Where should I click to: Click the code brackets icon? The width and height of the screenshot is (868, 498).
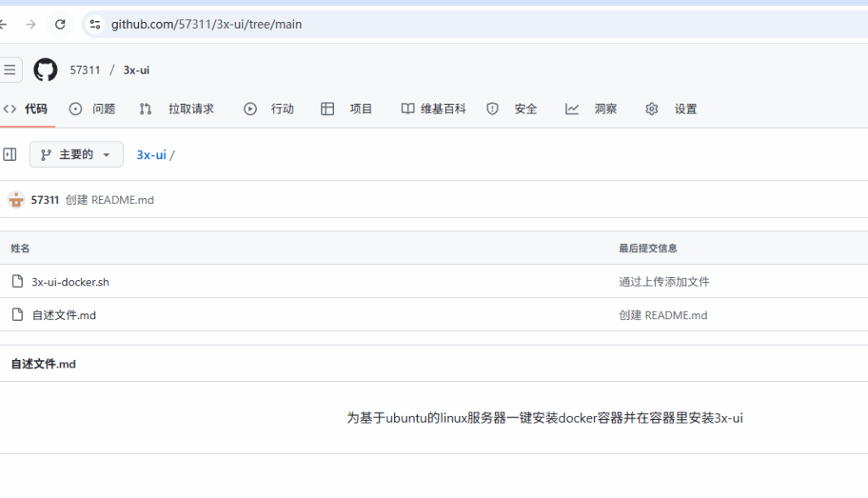tap(9, 109)
